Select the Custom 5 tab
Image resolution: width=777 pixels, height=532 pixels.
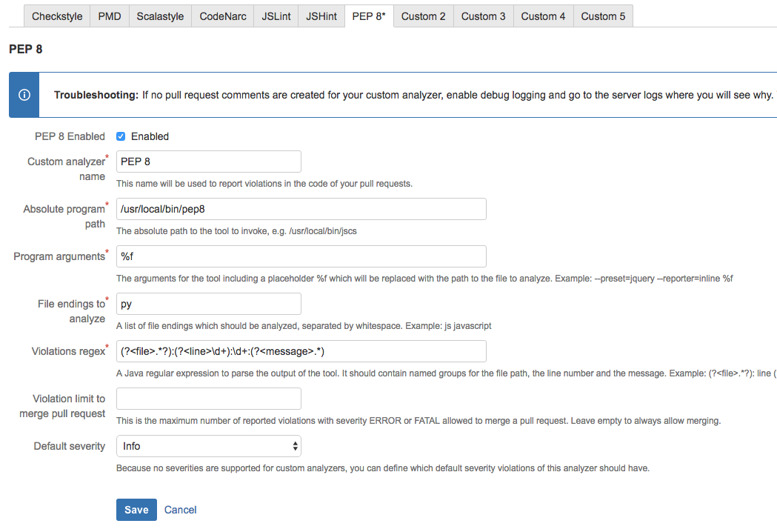click(603, 16)
